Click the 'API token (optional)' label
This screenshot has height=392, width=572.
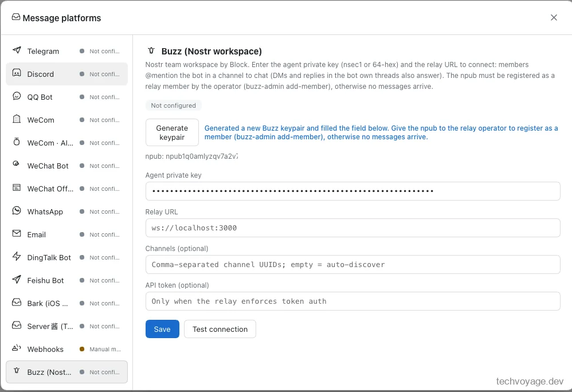[x=177, y=285]
